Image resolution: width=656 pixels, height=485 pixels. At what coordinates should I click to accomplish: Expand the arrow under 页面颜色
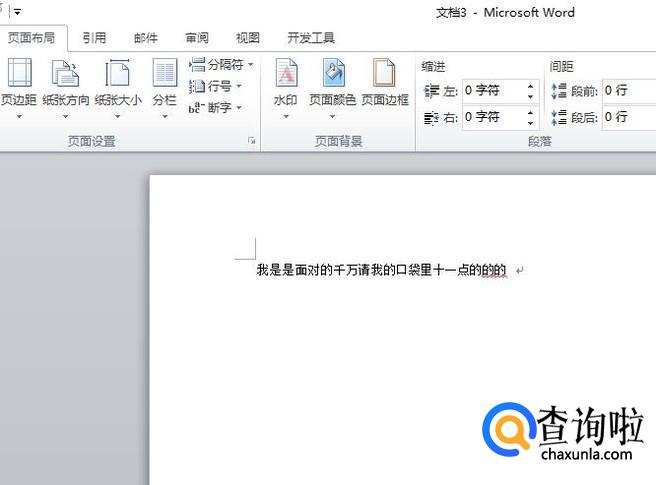tap(333, 116)
